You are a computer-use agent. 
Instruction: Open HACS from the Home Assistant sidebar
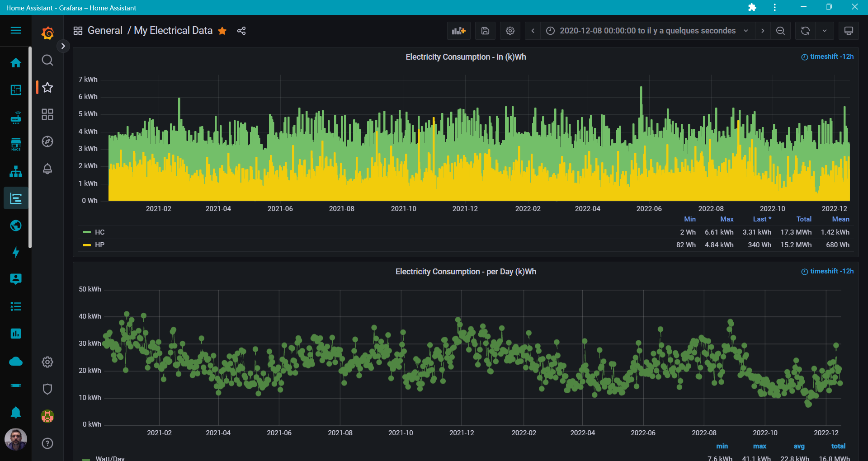point(16,144)
